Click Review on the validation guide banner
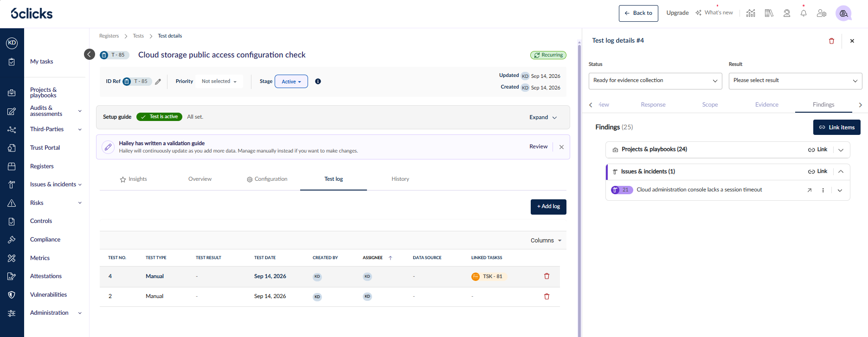The width and height of the screenshot is (868, 337). click(539, 146)
